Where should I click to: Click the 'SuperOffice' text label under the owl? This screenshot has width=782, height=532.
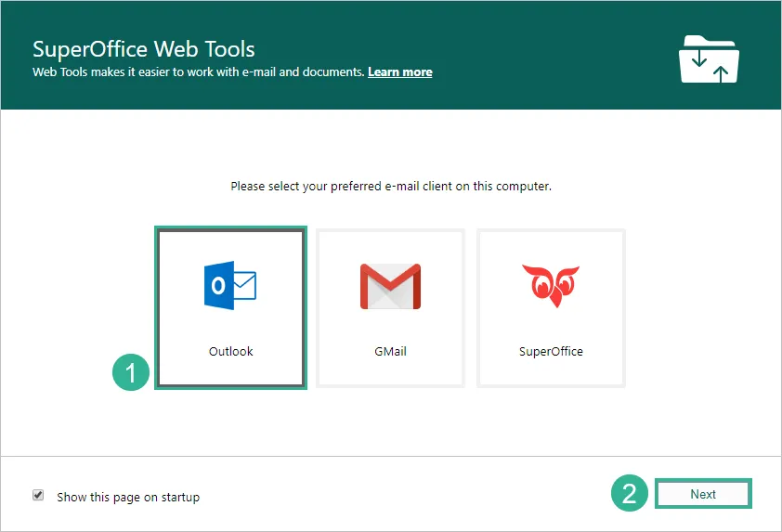point(551,352)
